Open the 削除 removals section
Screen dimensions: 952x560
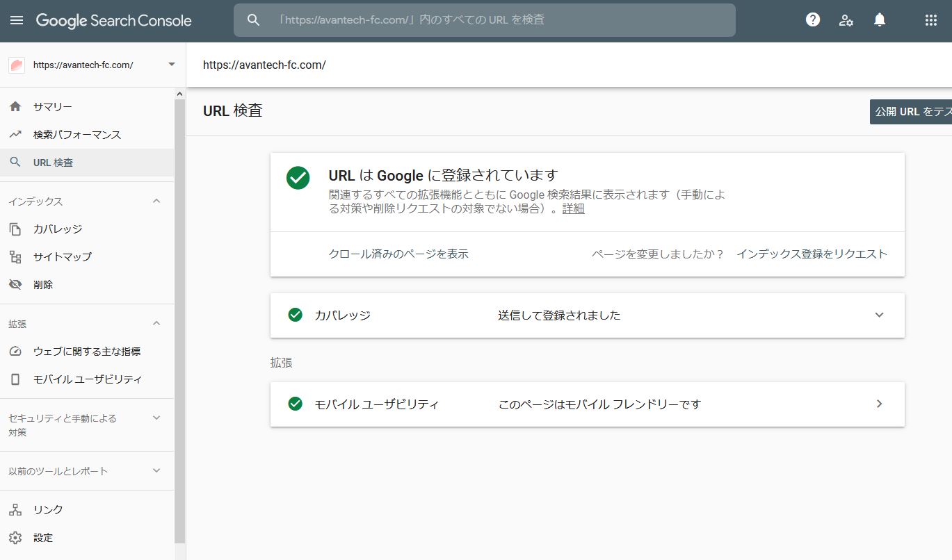pyautogui.click(x=43, y=284)
